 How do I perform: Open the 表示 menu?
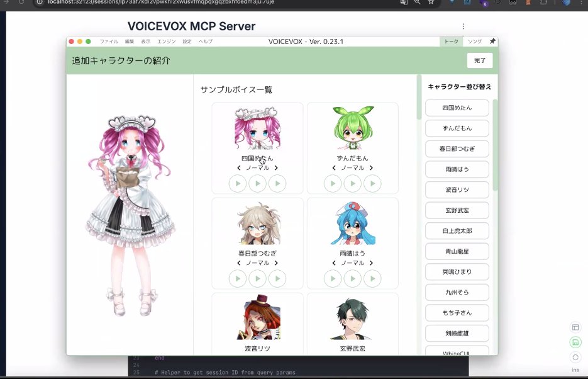click(x=145, y=42)
